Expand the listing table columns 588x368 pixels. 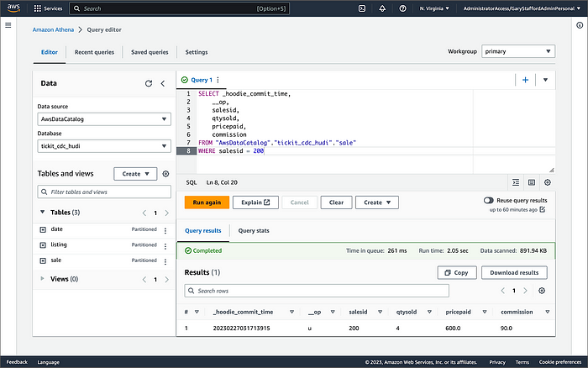pyautogui.click(x=43, y=245)
